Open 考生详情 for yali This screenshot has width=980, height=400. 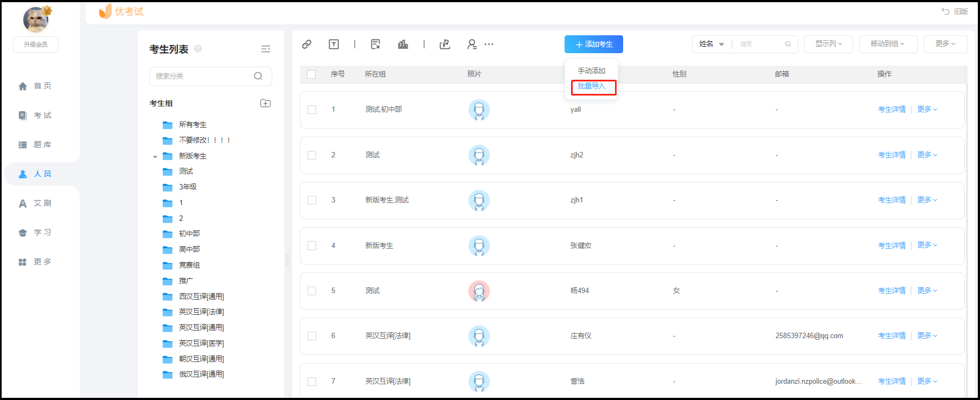pyautogui.click(x=892, y=110)
